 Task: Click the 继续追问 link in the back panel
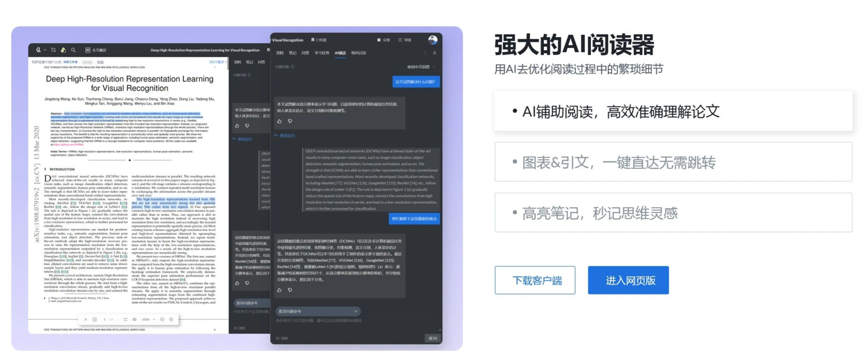(x=243, y=139)
